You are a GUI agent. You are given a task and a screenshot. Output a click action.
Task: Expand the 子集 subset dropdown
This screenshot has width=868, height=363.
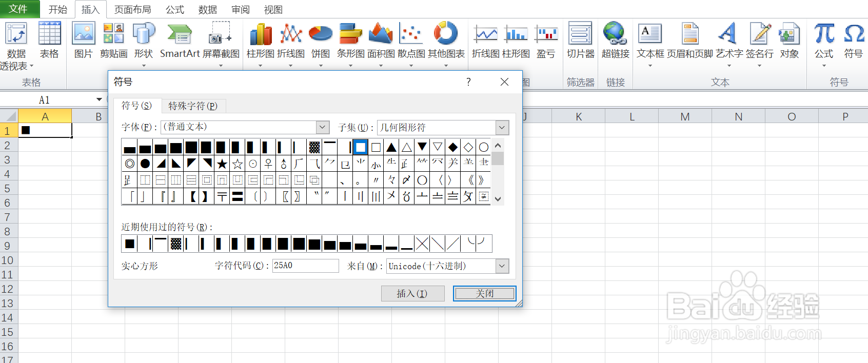502,127
